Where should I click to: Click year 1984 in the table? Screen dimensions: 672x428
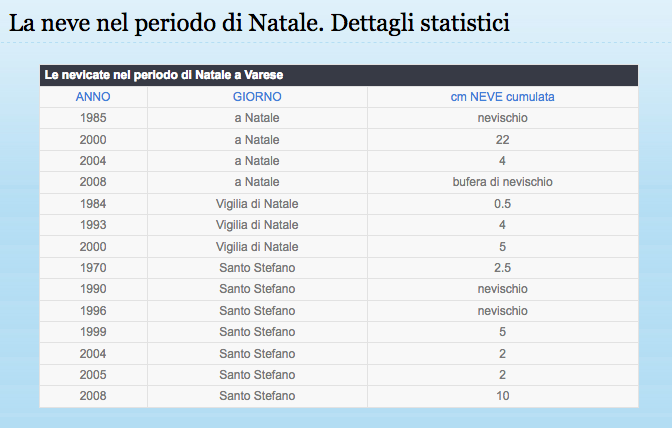coord(93,204)
